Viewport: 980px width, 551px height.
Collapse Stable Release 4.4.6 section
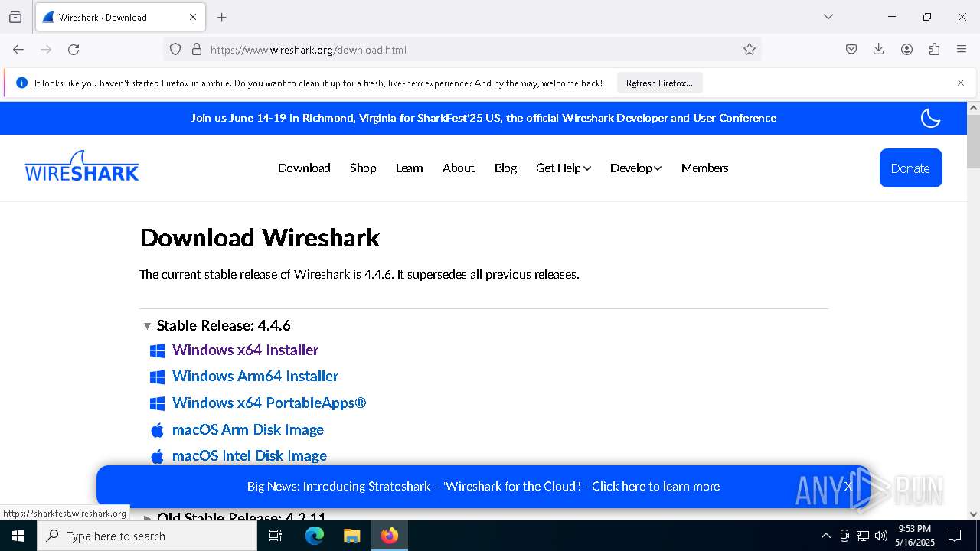pos(217,325)
